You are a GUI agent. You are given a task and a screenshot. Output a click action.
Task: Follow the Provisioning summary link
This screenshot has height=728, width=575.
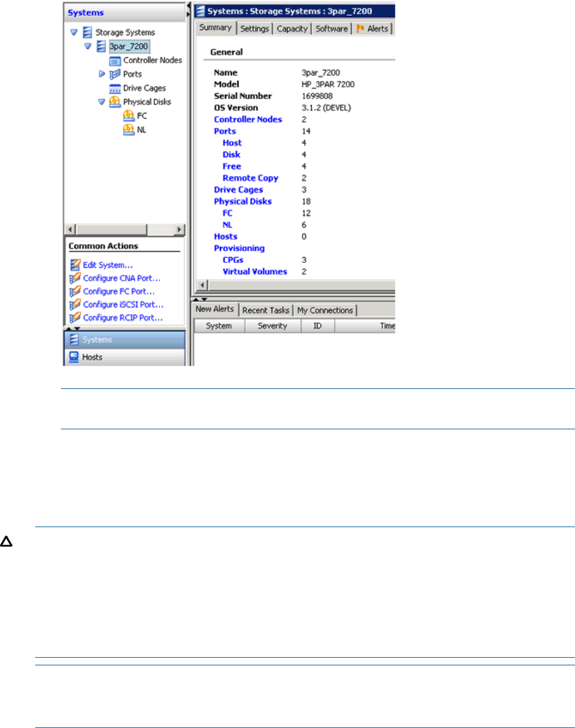239,248
